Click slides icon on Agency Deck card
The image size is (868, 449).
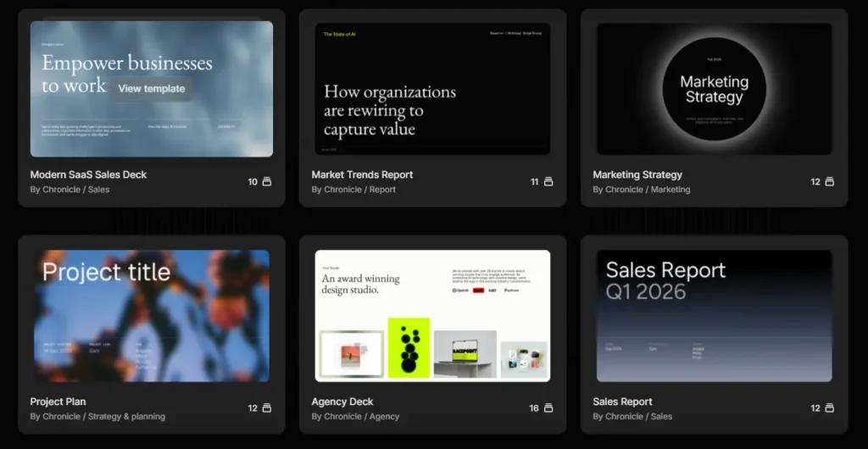[x=548, y=408]
